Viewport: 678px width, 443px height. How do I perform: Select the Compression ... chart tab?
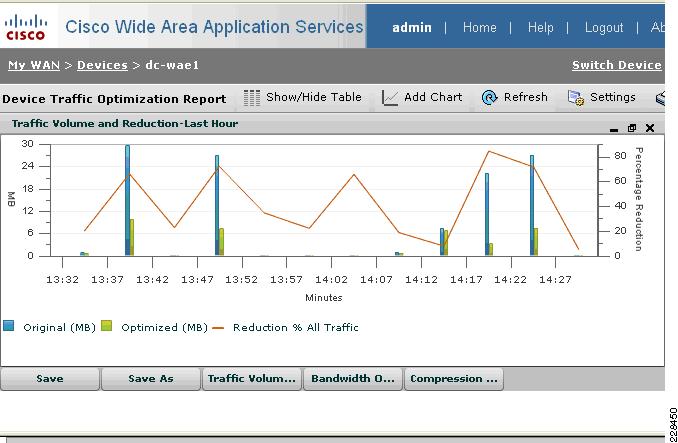[x=454, y=379]
